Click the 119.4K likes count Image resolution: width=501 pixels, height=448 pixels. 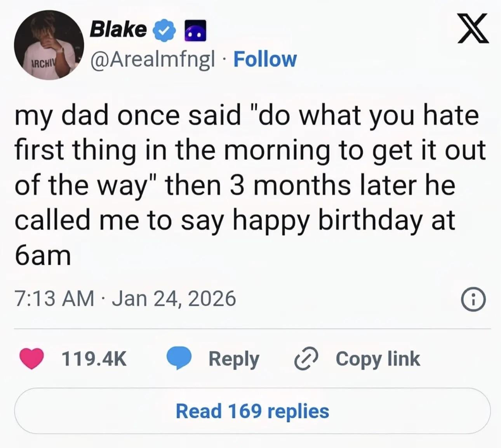(x=94, y=358)
